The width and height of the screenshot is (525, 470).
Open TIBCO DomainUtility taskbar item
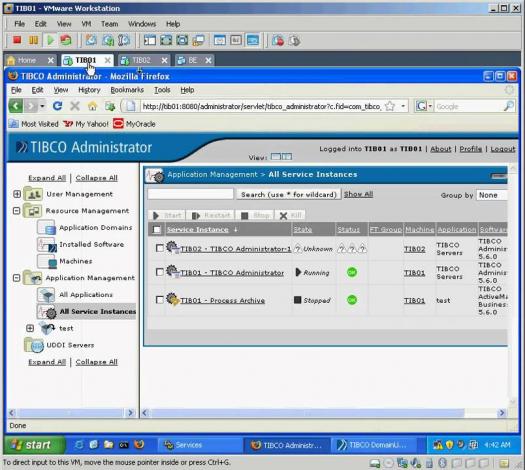(x=374, y=445)
